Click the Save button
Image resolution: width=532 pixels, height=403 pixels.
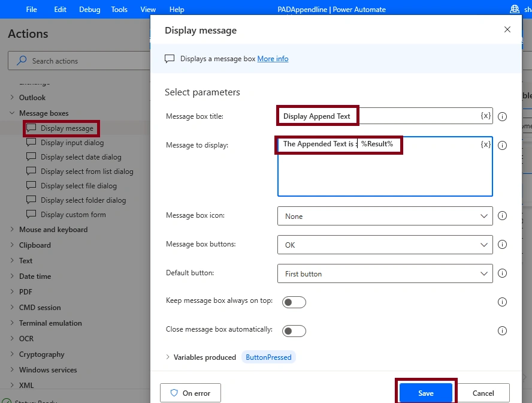pyautogui.click(x=426, y=393)
